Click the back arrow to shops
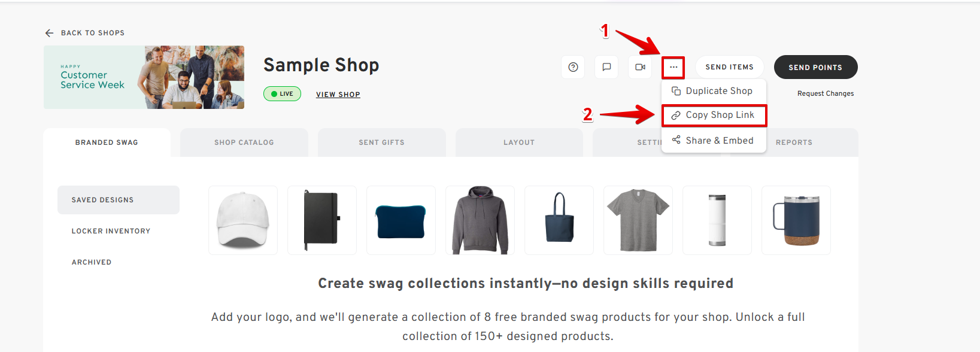Viewport: 980px width, 352px height. (x=50, y=33)
